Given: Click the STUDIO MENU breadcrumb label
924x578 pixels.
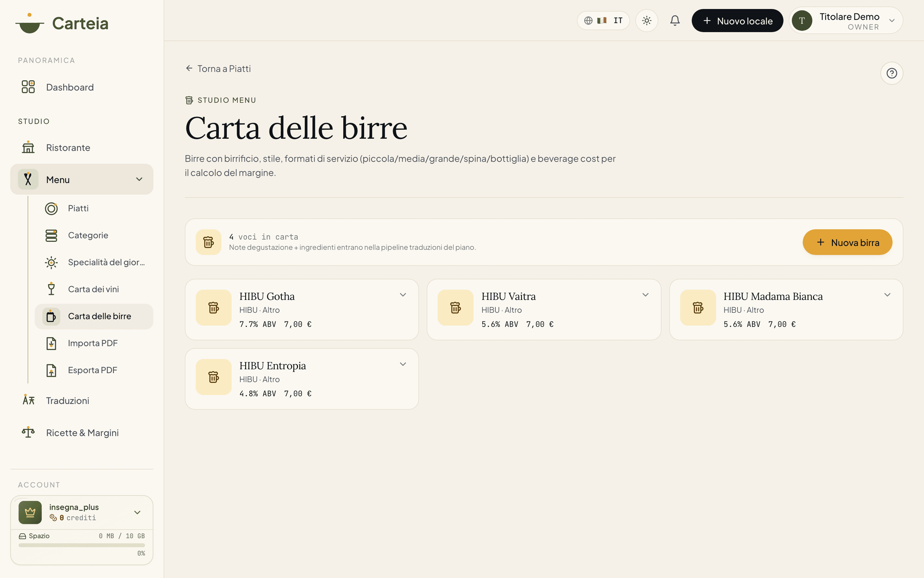Looking at the screenshot, I should point(227,100).
